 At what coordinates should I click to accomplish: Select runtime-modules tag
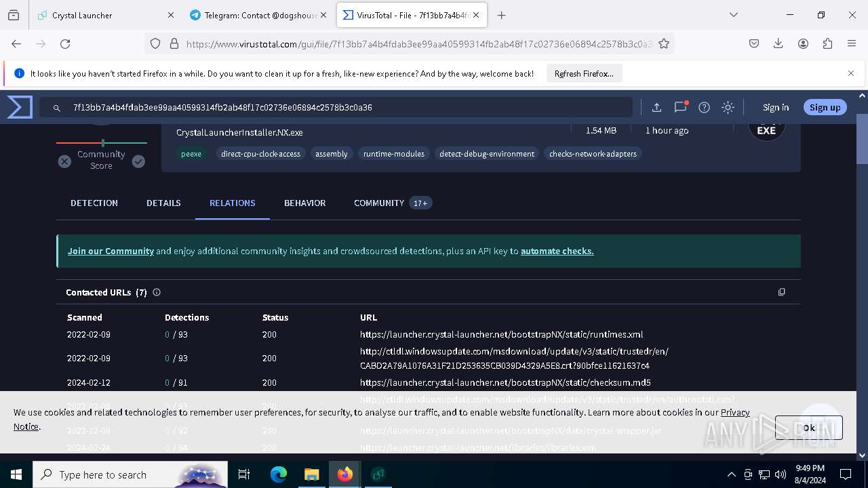394,154
